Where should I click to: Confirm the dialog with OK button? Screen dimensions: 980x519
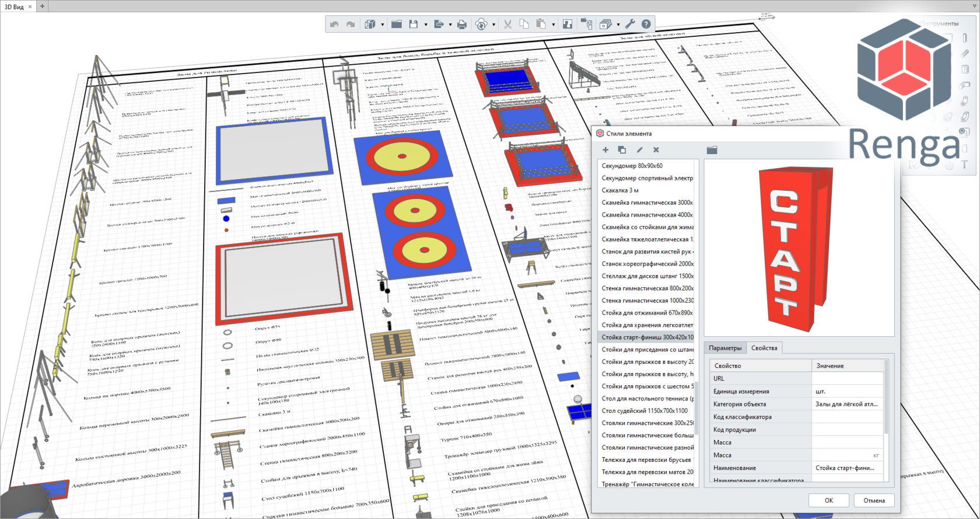coord(828,500)
